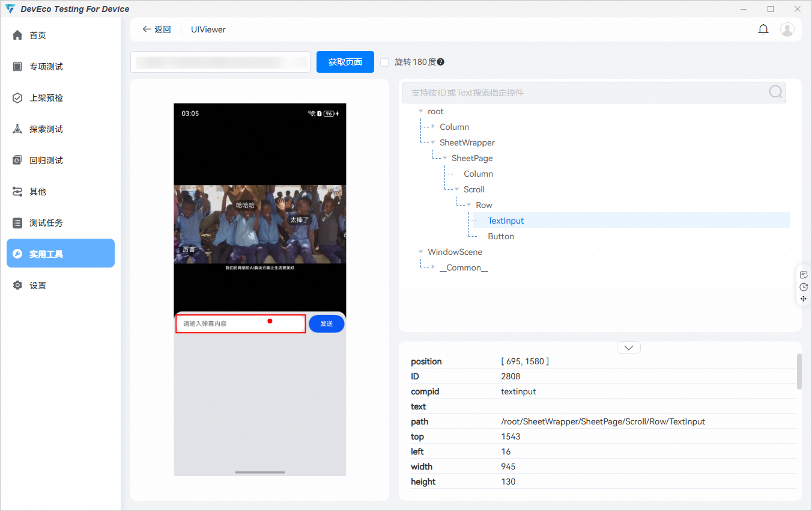Click the 专项测试 sidebar icon

coord(17,67)
